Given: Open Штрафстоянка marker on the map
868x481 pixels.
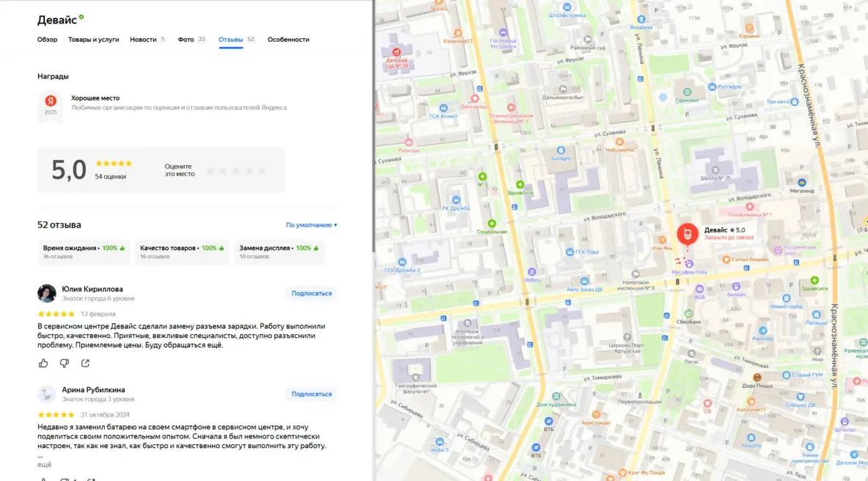Looking at the screenshot, I should (567, 7).
